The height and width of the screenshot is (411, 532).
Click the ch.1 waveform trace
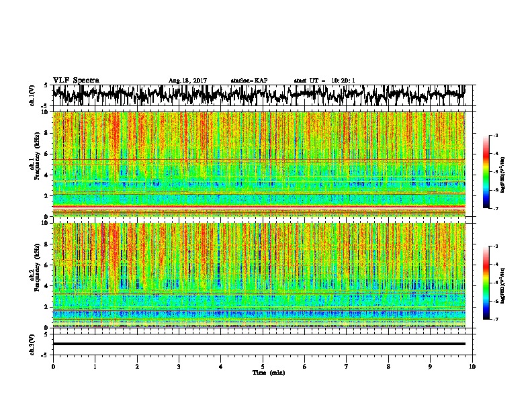(x=259, y=95)
